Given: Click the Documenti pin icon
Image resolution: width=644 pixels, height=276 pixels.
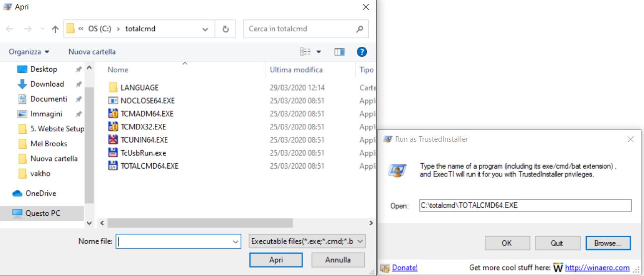Looking at the screenshot, I should [x=79, y=99].
